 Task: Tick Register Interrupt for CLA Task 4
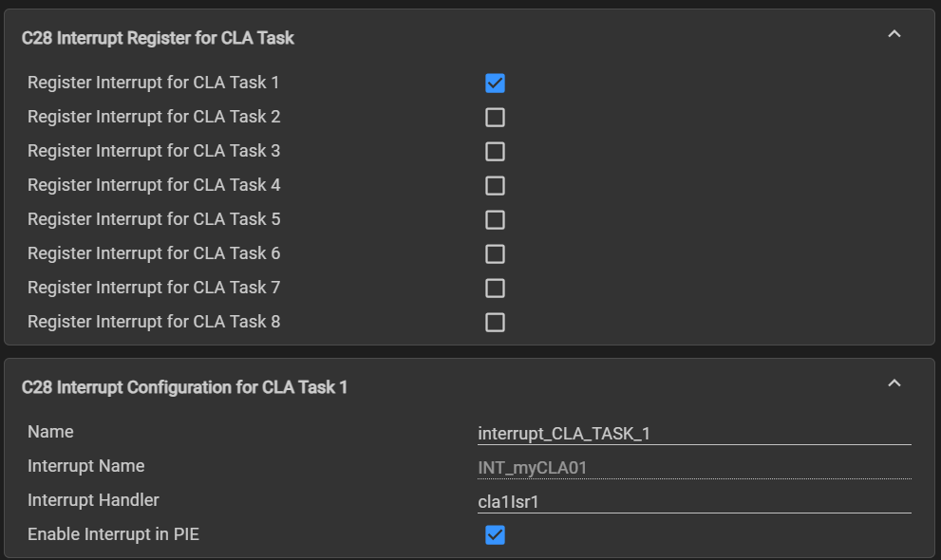495,186
